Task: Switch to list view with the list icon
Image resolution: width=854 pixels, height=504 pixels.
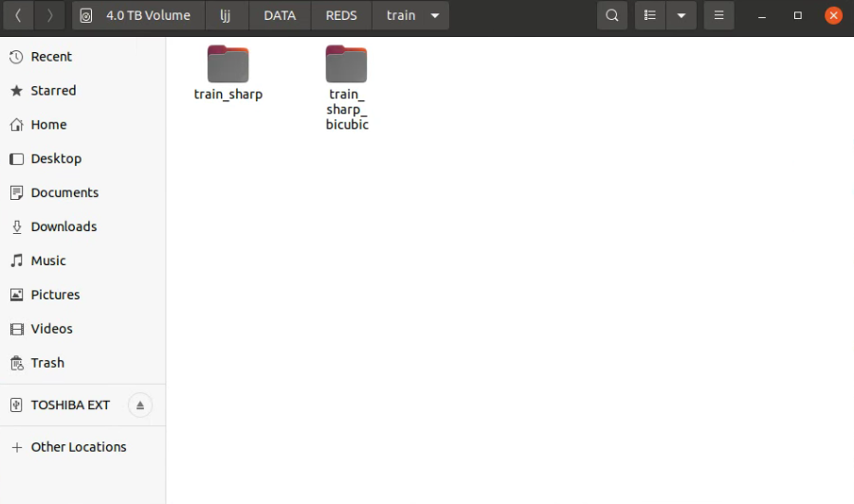Action: click(x=650, y=15)
